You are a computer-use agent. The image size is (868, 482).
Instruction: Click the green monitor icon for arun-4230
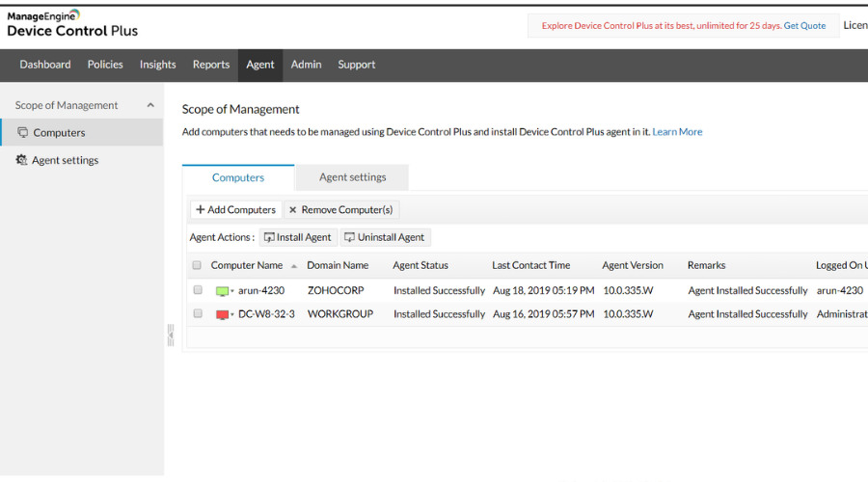coord(222,291)
